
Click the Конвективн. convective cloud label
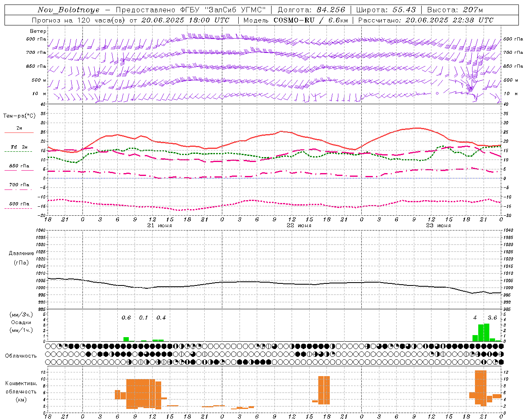pyautogui.click(x=21, y=383)
